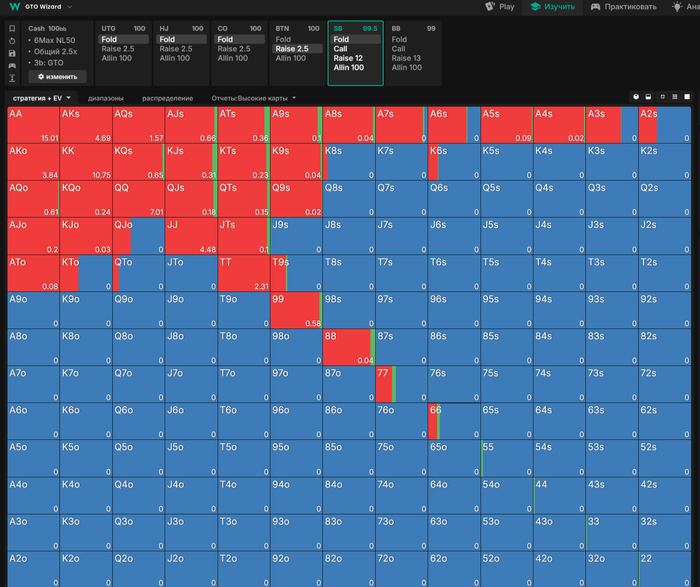The image size is (700, 587).
Task: Select Raise 2.5 under UTG
Action: click(x=116, y=49)
